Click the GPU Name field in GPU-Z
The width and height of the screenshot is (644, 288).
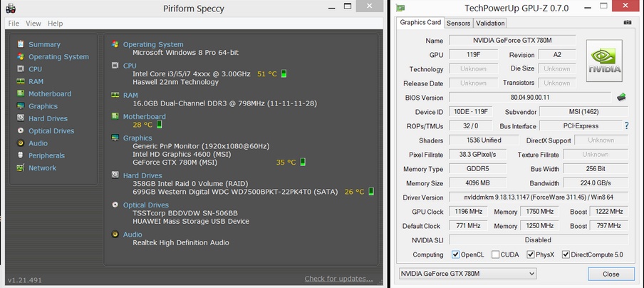[x=512, y=40]
